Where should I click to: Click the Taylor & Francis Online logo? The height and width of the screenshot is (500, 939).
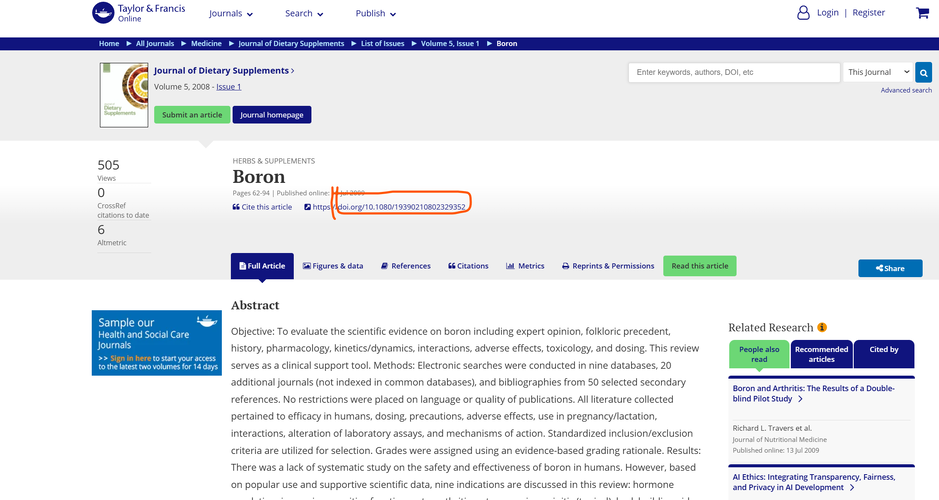[x=139, y=13]
